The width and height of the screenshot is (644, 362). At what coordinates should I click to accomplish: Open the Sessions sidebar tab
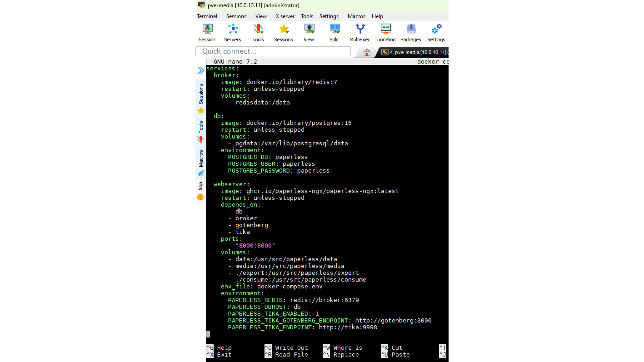tap(201, 99)
